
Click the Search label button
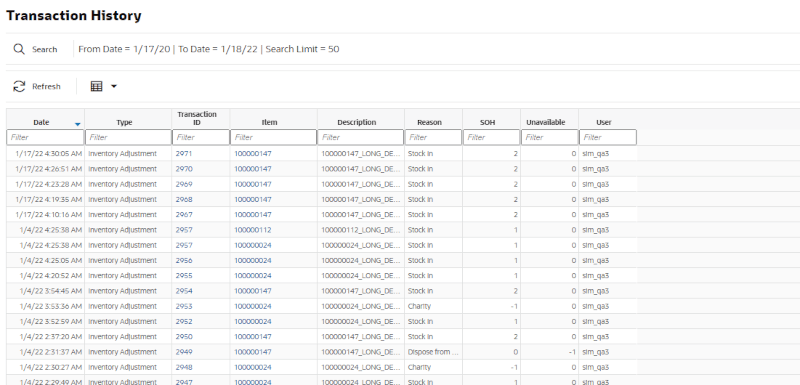tap(44, 49)
